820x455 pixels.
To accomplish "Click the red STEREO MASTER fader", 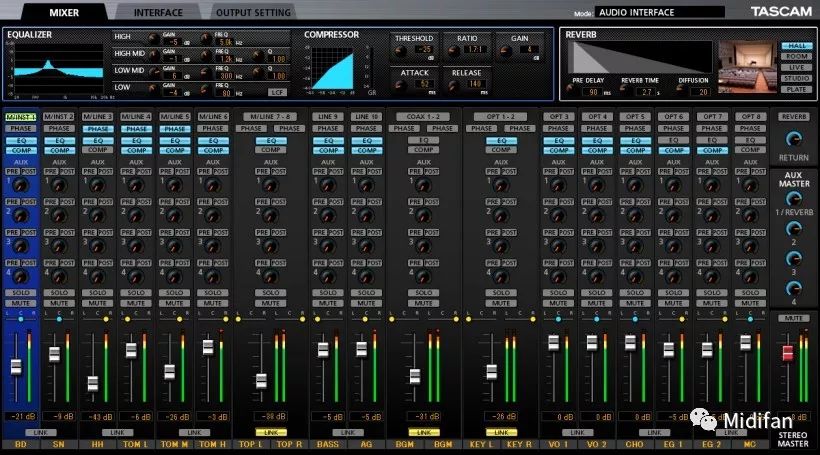I will (x=787, y=352).
